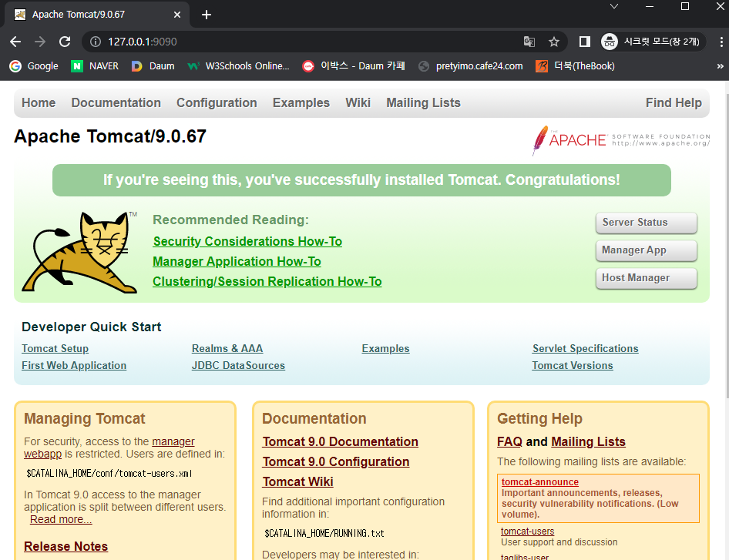729x560 pixels.
Task: Open Examples link under Developer Quick Start
Action: [x=385, y=348]
